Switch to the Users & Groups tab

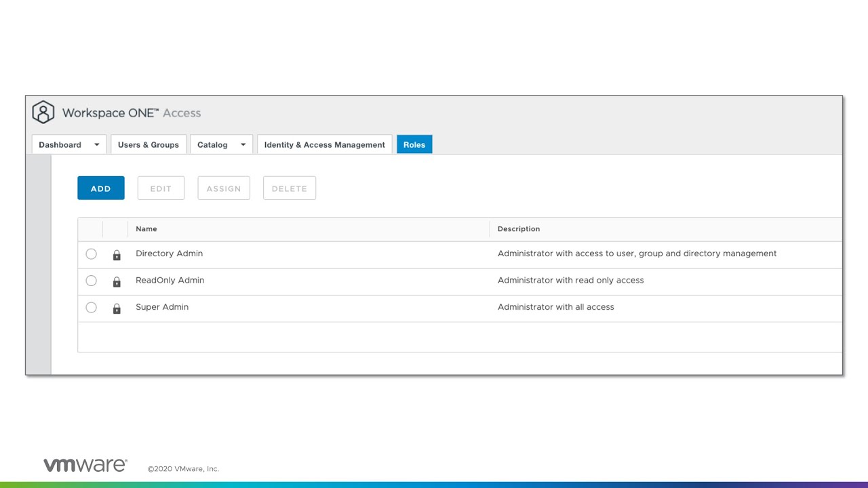(149, 144)
